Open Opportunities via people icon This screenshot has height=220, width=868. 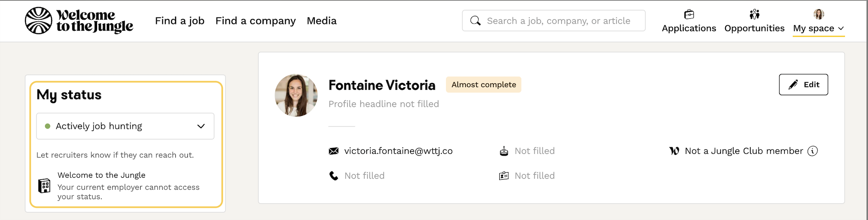click(x=754, y=15)
